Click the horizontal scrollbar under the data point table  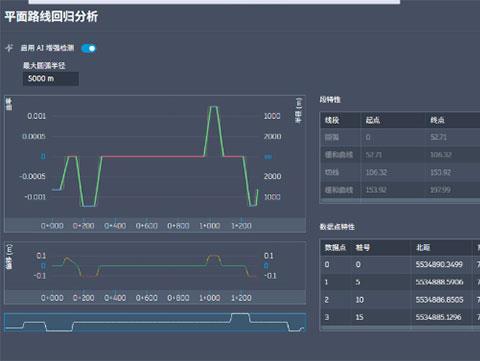click(400, 329)
